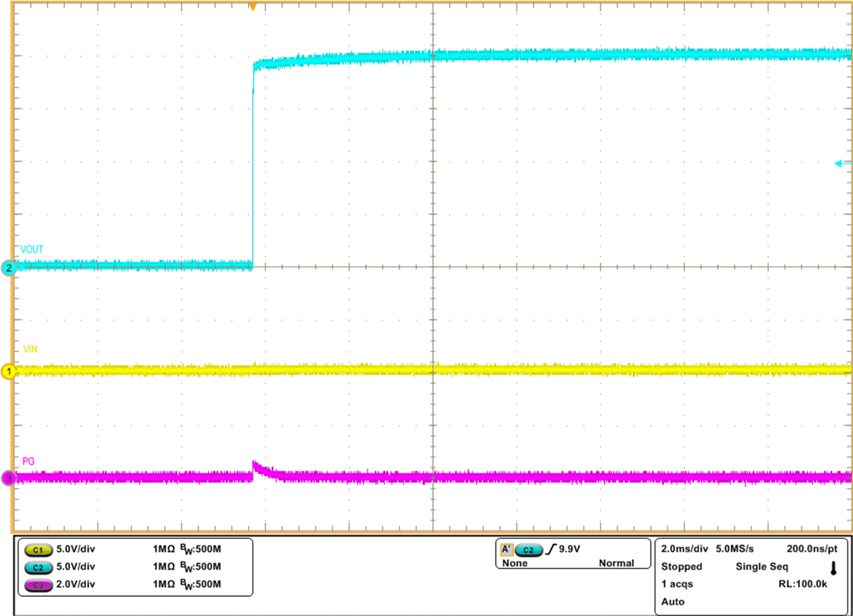The image size is (853, 616).
Task: Select the magenta C3 channel badge
Action: [39, 584]
